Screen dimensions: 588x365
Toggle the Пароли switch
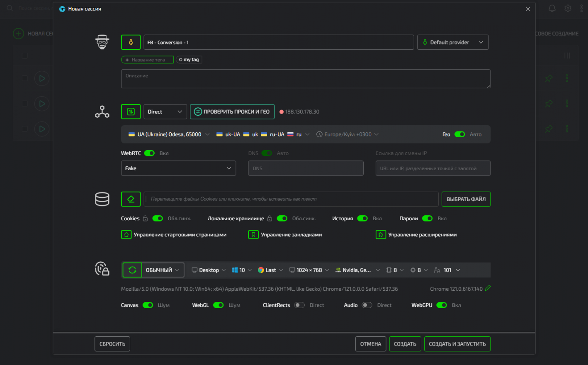coord(428,219)
